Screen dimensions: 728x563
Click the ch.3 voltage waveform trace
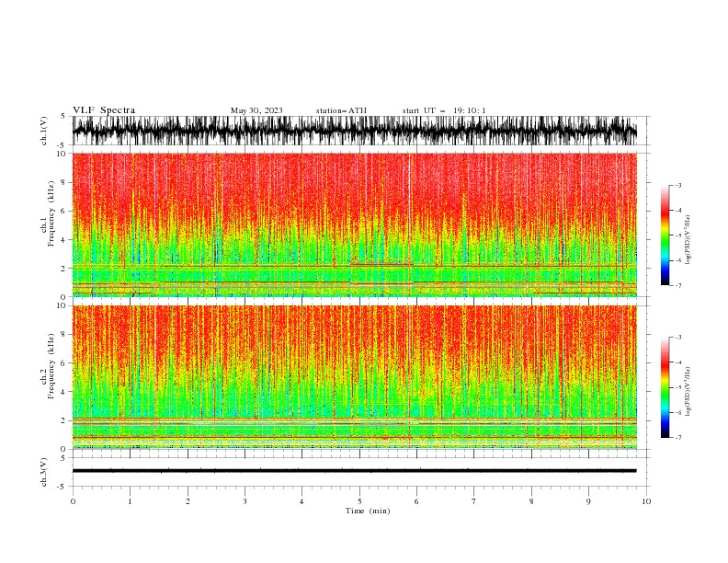point(354,471)
